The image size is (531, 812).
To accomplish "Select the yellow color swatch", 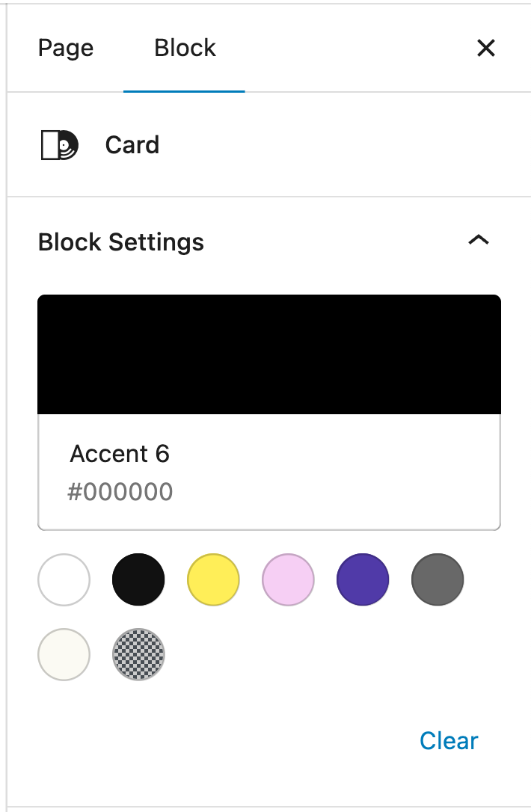I will point(213,579).
